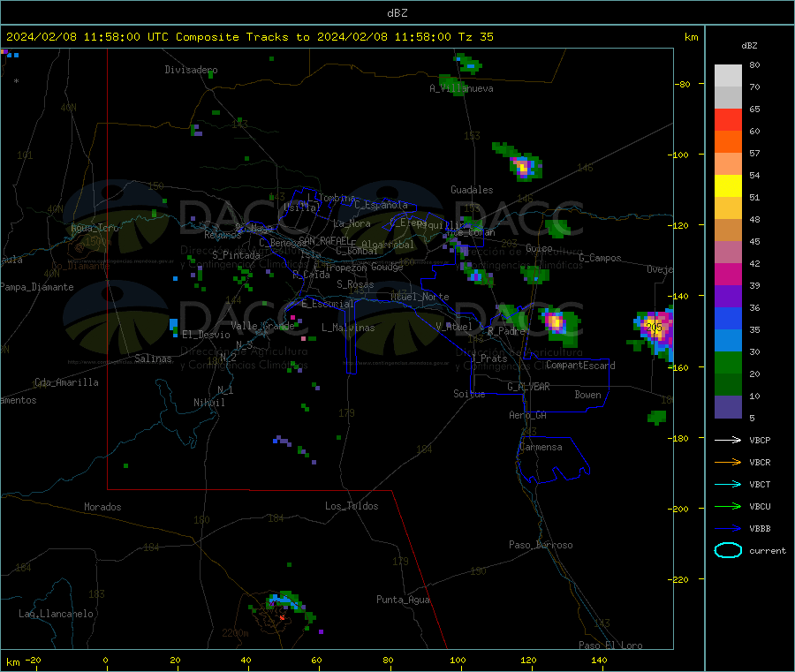The height and width of the screenshot is (672, 795).
Task: Click the 'Pampa_Diamante' map label
Action: (x=37, y=287)
